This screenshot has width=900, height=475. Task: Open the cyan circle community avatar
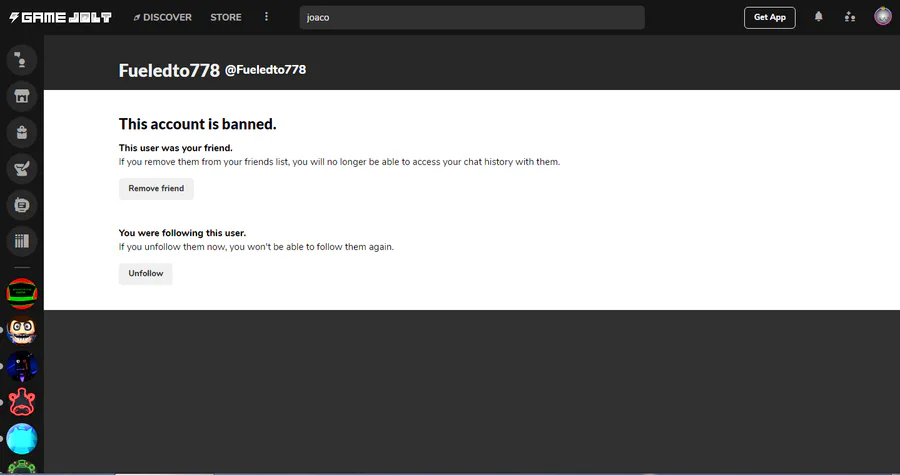coord(22,439)
